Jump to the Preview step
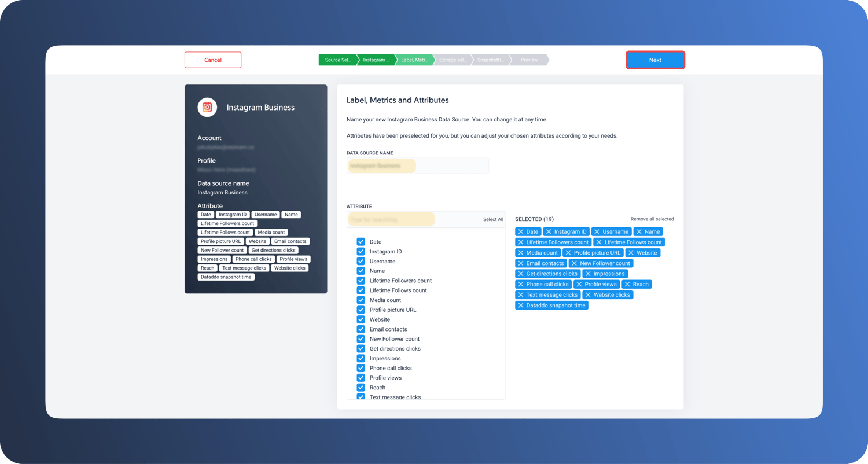This screenshot has width=868, height=464. pyautogui.click(x=529, y=60)
